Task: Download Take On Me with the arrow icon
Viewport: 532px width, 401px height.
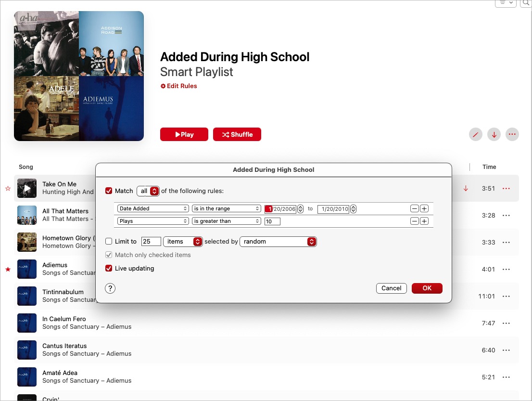Action: point(466,188)
